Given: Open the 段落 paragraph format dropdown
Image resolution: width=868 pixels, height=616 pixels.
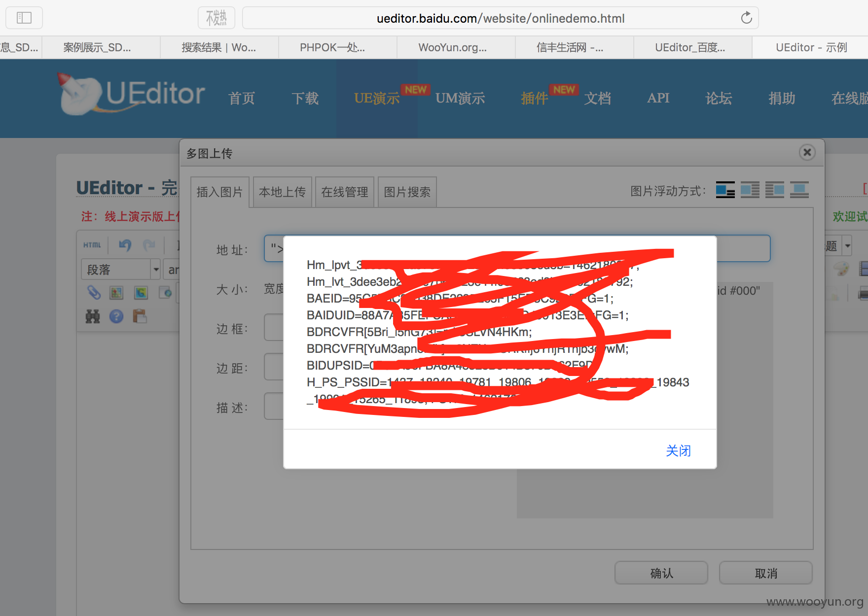Looking at the screenshot, I should [121, 270].
